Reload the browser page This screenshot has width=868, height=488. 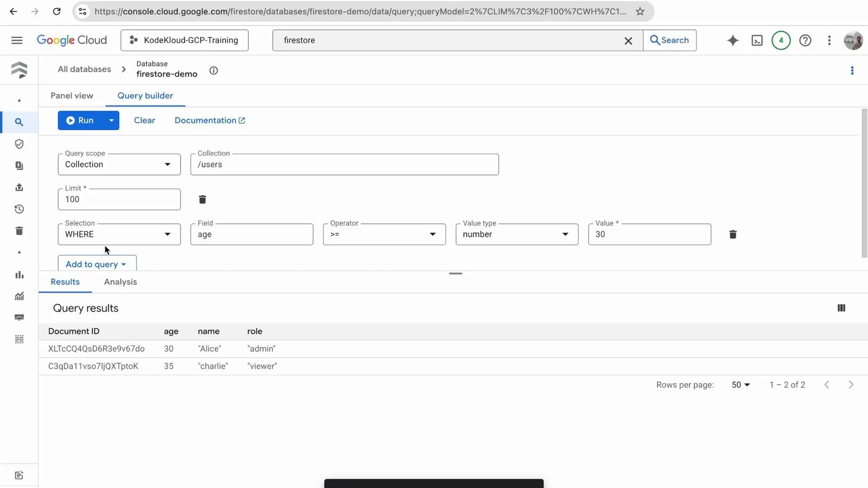[x=57, y=11]
